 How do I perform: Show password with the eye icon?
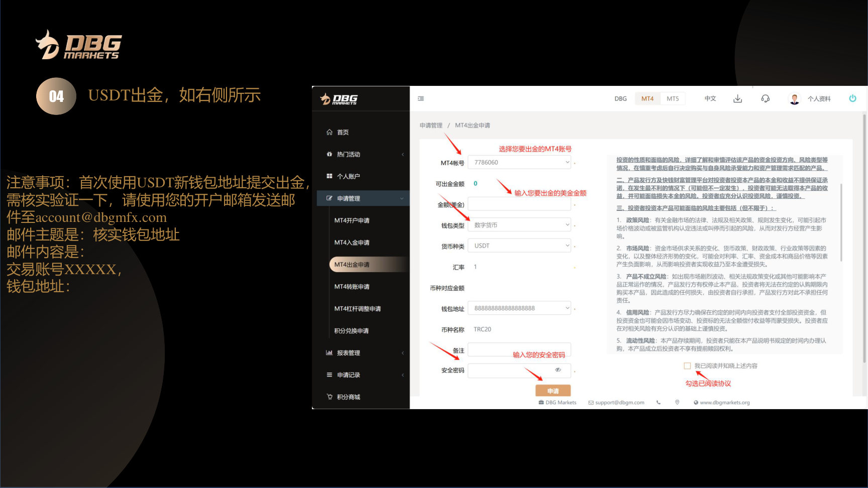558,370
